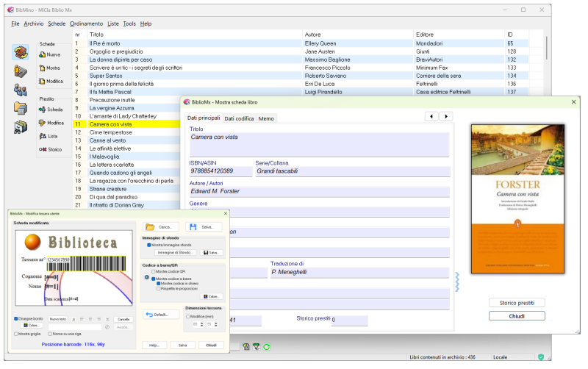Click the ISBN/ASIN field
This screenshot has height=369, width=588.
click(220, 171)
